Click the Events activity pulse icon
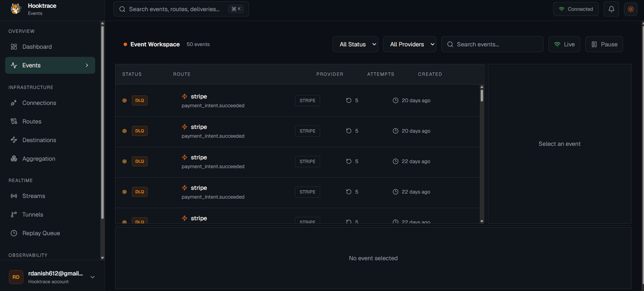Viewport: 644px width, 291px height. point(14,65)
